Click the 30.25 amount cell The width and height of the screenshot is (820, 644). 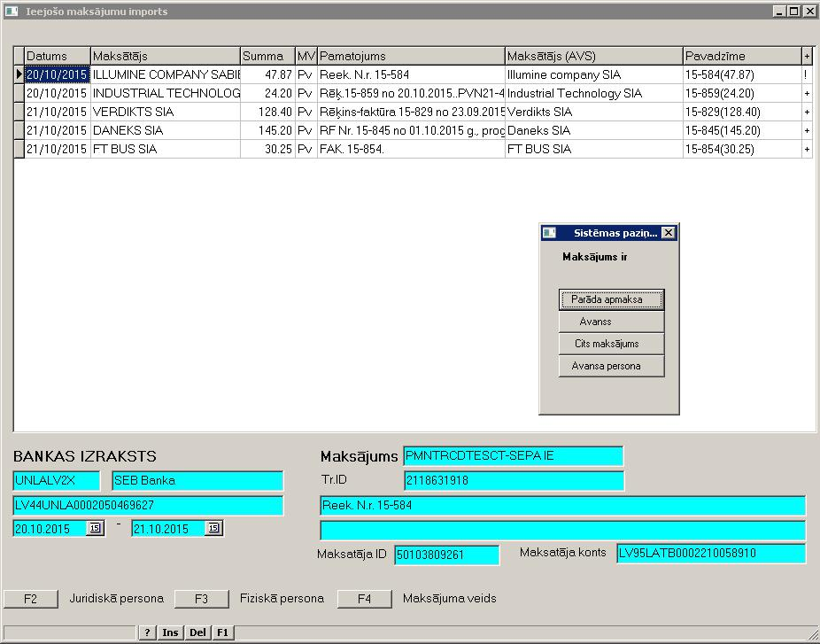tap(267, 149)
